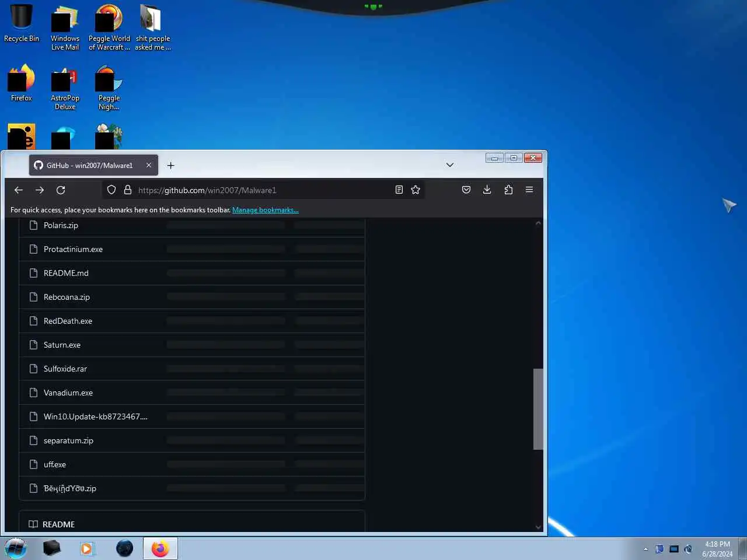Close the GitHub win2007/Malware1 tab

pyautogui.click(x=149, y=166)
